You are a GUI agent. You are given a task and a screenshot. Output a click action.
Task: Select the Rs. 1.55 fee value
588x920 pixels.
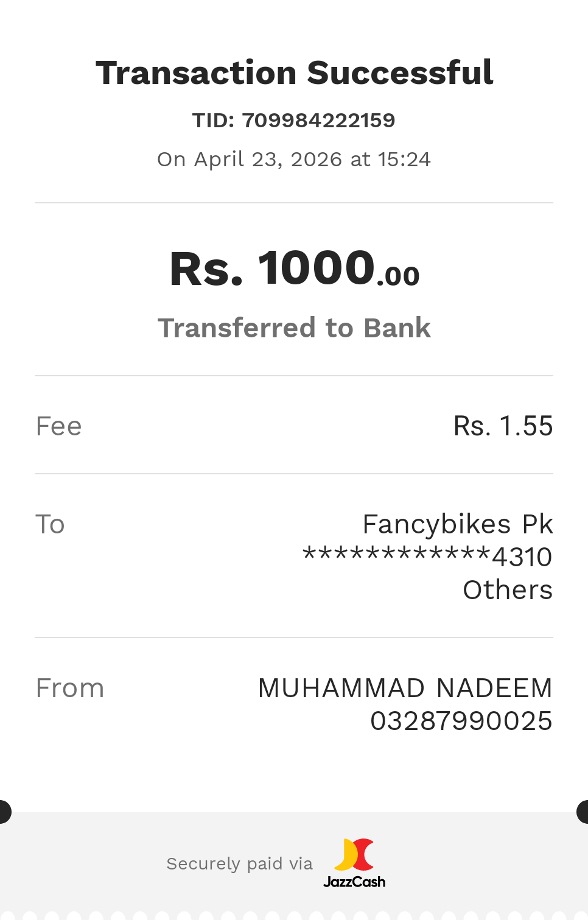tap(503, 426)
